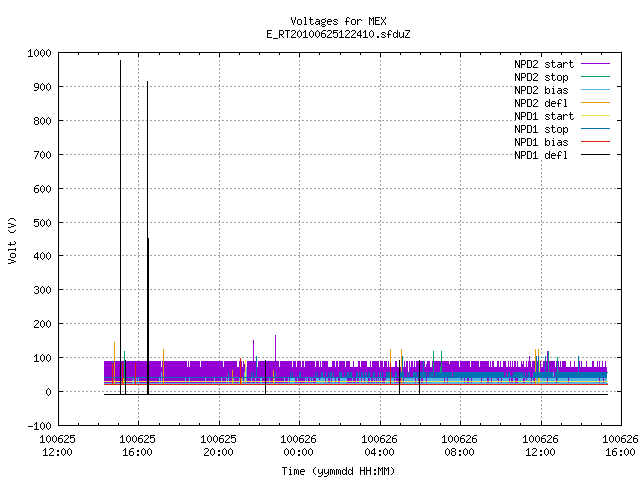
Task: Click the 100 y-axis tick label
Action: 42,358
